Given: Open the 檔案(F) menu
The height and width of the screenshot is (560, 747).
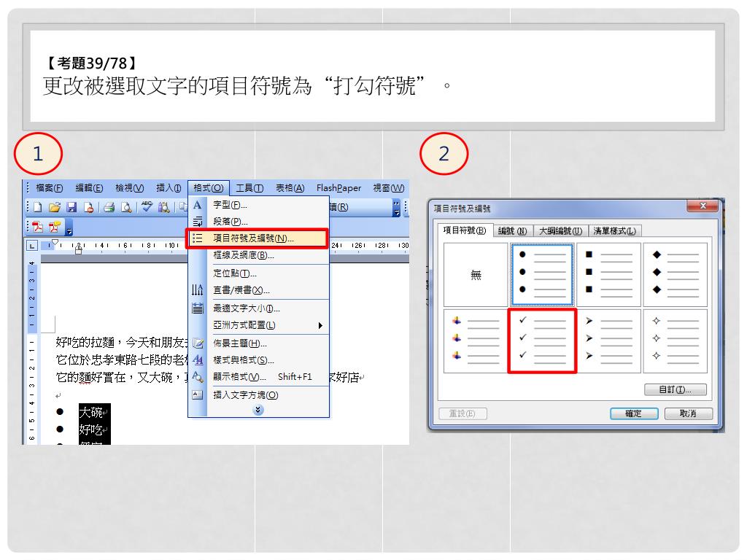Looking at the screenshot, I should tap(50, 188).
